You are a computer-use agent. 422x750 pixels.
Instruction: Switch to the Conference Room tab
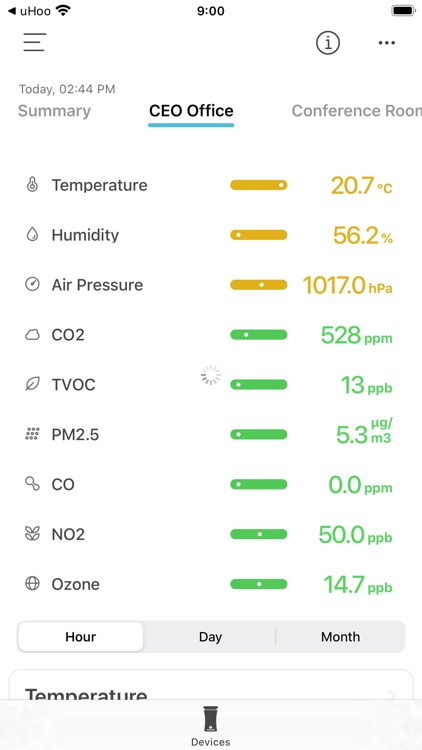pos(356,111)
